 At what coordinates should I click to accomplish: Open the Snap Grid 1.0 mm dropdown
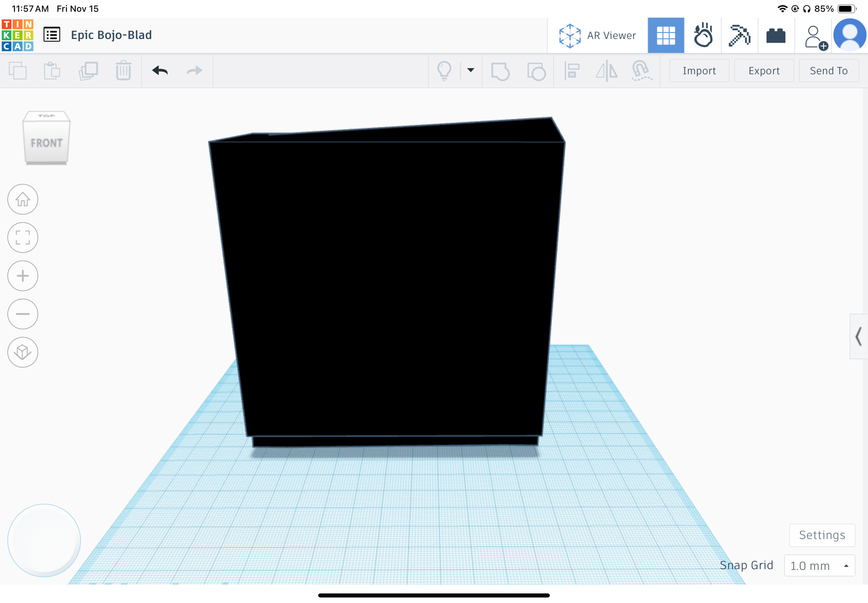[x=819, y=565]
